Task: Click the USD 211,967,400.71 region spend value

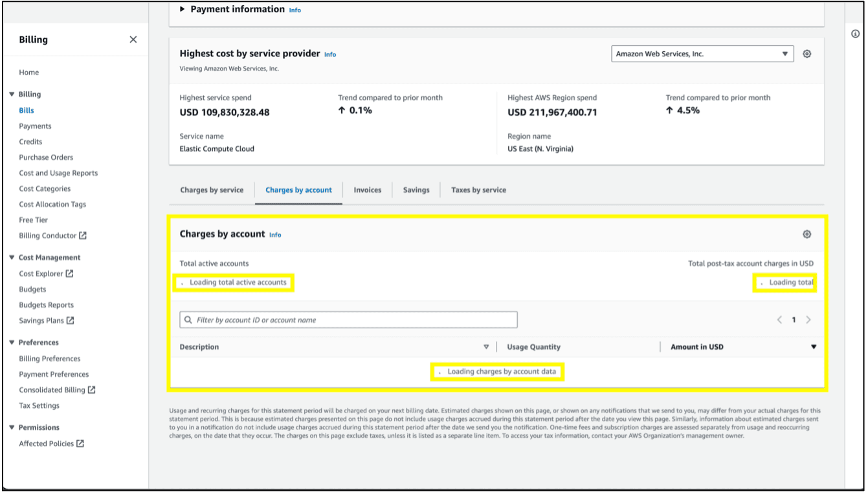Action: 552,113
